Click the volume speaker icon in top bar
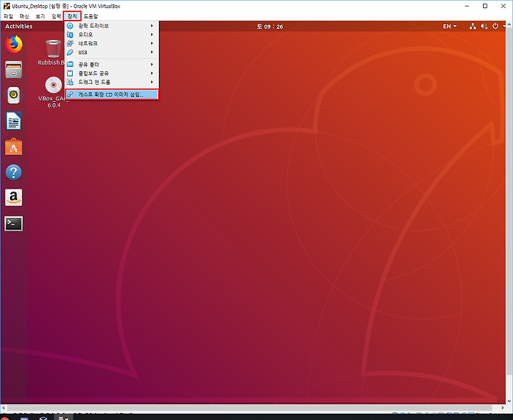Viewport: 513px width, 420px height. click(484, 26)
